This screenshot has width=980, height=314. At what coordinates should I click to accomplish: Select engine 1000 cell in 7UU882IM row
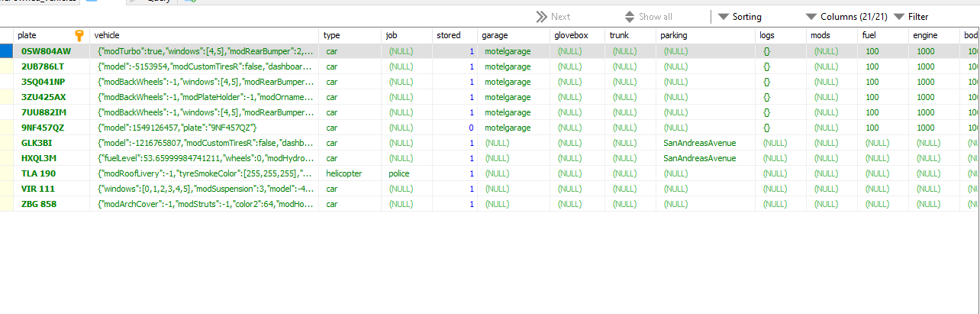(x=934, y=112)
